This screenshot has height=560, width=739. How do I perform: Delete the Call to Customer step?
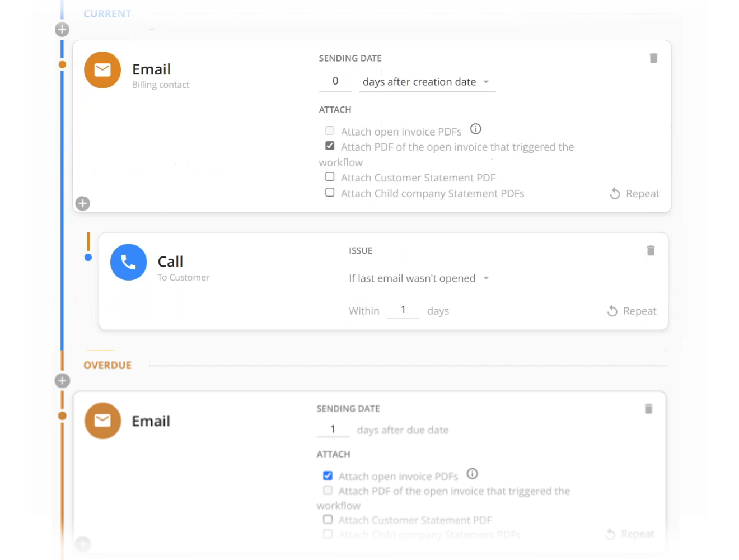point(650,250)
